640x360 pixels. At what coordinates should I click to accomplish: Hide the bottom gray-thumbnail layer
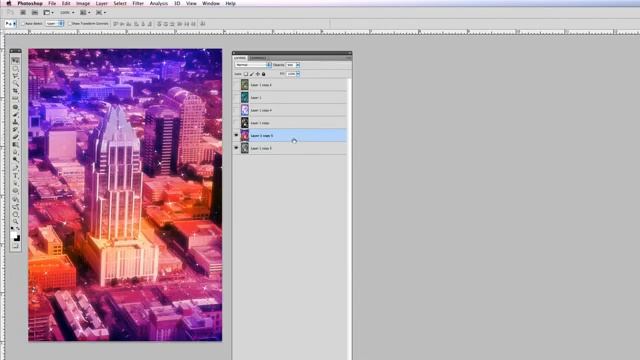(236, 148)
